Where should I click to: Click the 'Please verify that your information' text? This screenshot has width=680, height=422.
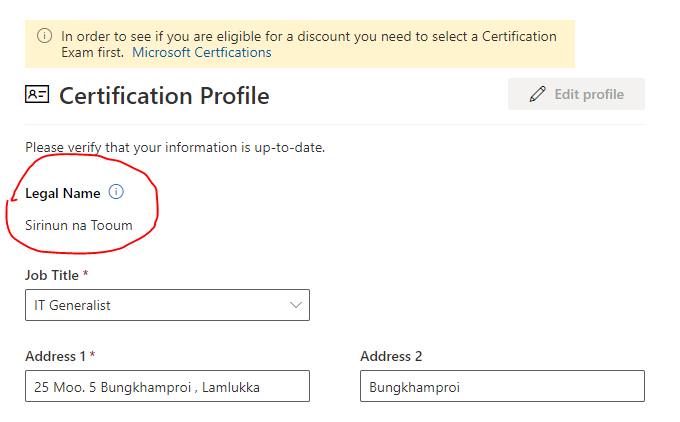[174, 147]
